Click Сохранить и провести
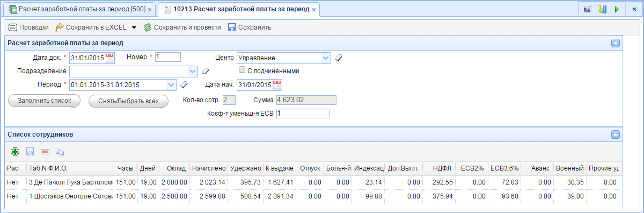 point(182,27)
